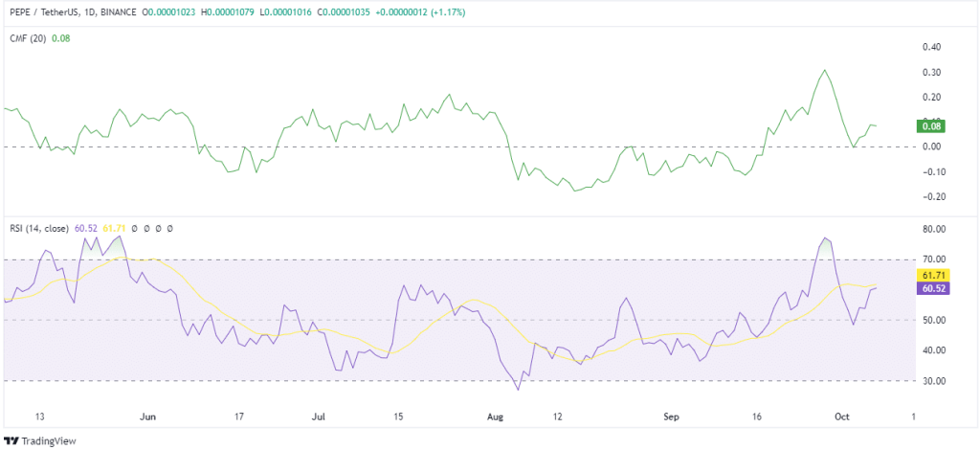Click the 0.08 value beside CMF (20)
This screenshot has width=980, height=450.
pyautogui.click(x=60, y=38)
